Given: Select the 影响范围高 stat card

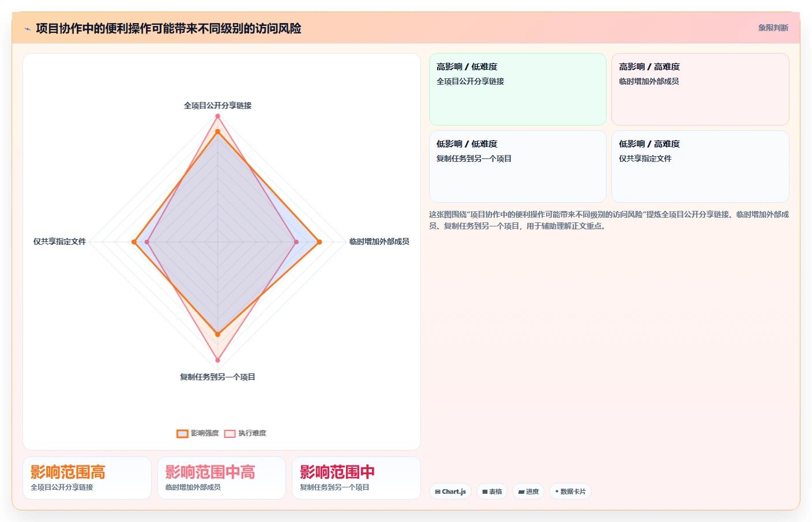Looking at the screenshot, I should pyautogui.click(x=87, y=478).
